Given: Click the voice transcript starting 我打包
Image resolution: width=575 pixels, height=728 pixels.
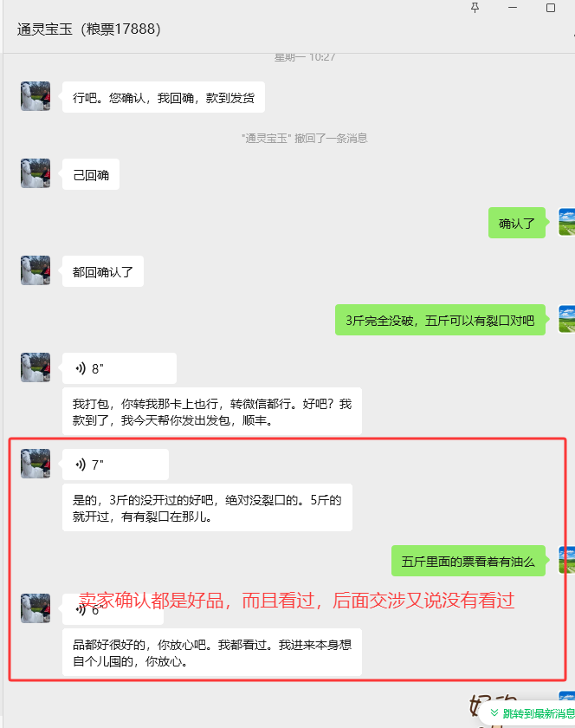Looking at the screenshot, I should (212, 412).
